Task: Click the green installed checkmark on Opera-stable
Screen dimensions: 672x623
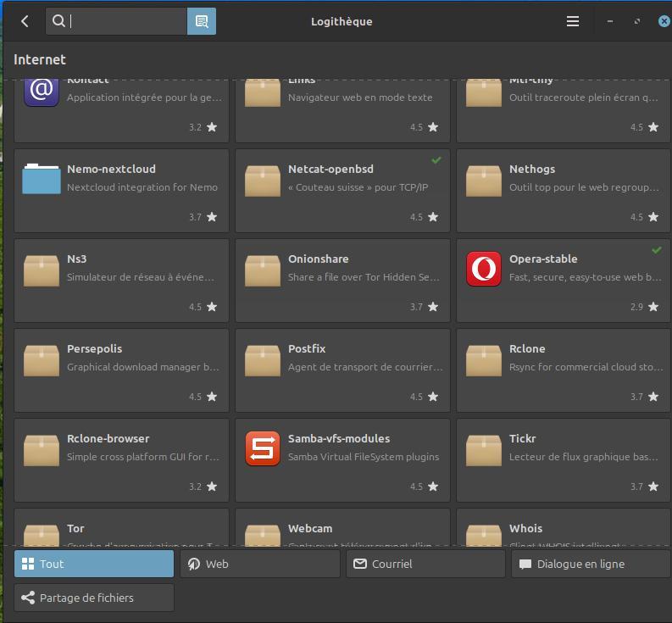Action: coord(657,249)
